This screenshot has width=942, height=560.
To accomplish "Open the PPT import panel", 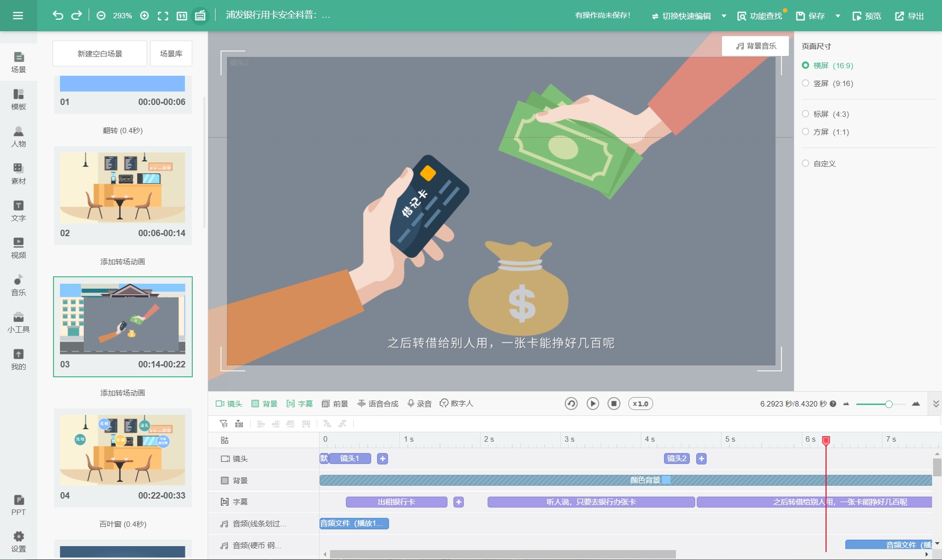I will pyautogui.click(x=18, y=506).
